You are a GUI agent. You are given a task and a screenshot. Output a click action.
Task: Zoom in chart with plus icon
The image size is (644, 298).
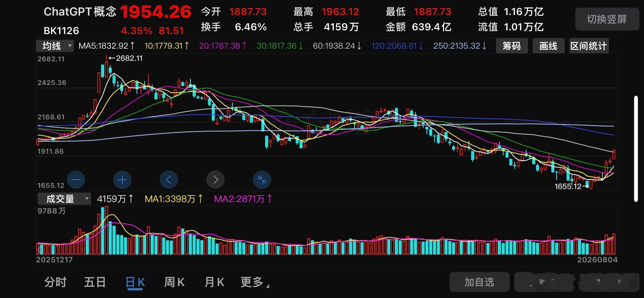click(122, 180)
